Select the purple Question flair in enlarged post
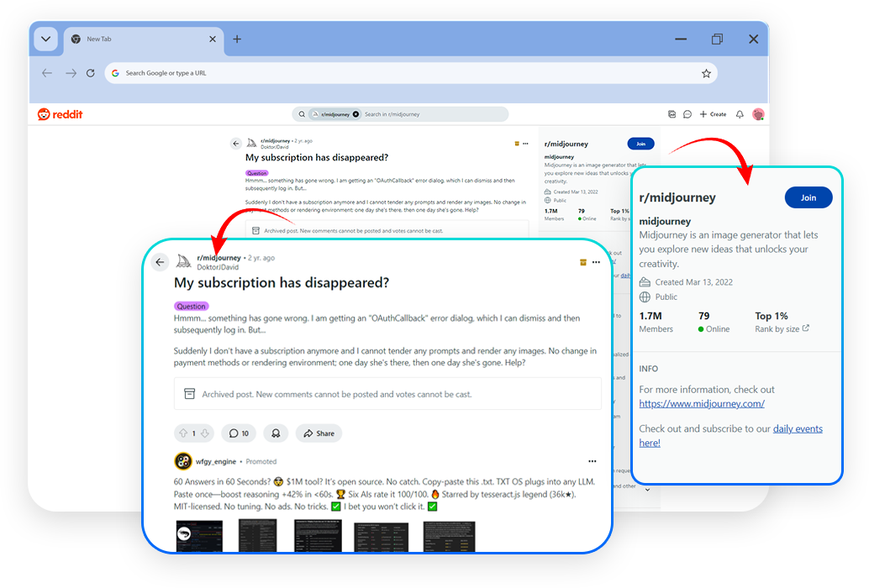 click(192, 307)
